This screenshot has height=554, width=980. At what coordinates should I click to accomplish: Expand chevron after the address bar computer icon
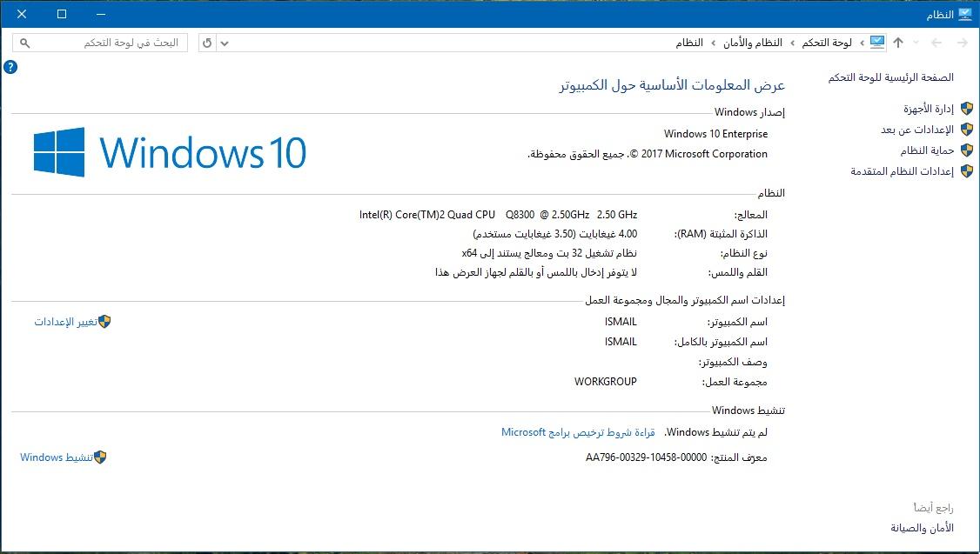862,43
